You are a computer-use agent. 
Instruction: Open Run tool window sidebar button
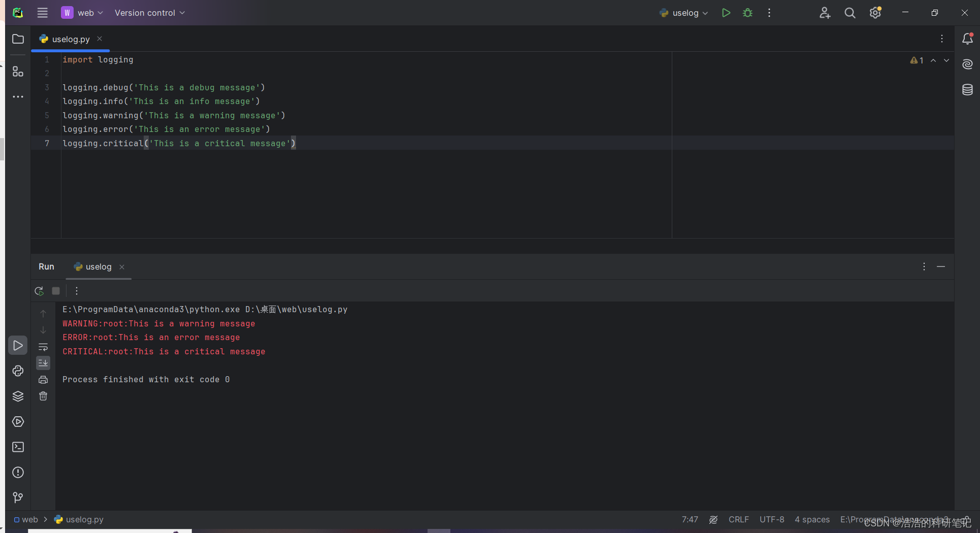(x=18, y=346)
